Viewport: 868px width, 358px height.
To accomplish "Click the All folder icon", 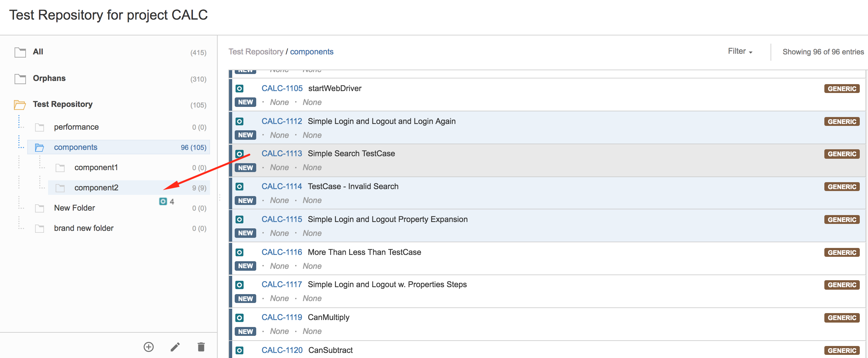I will pos(20,52).
